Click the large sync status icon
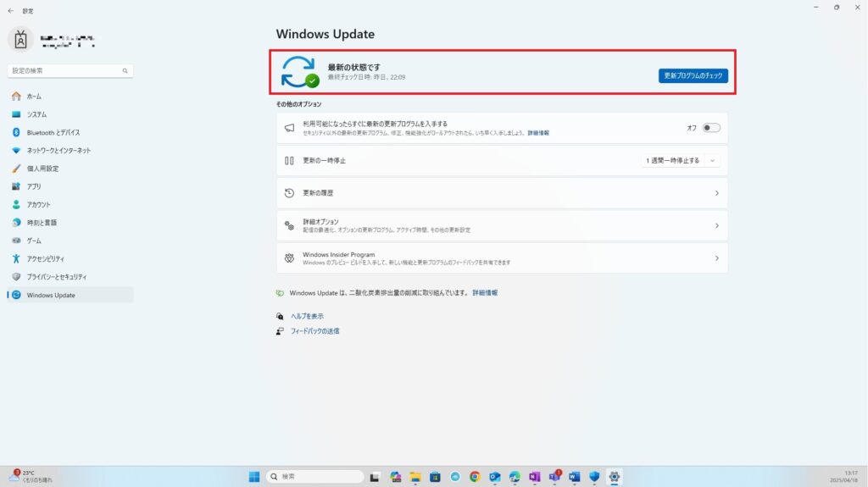Screen dimensions: 868x487 [x=299, y=72]
